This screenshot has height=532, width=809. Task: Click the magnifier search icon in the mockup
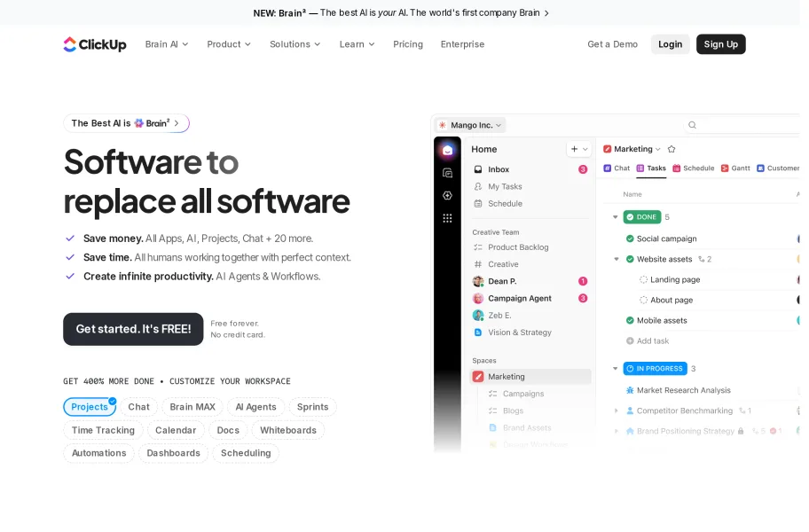(x=693, y=125)
